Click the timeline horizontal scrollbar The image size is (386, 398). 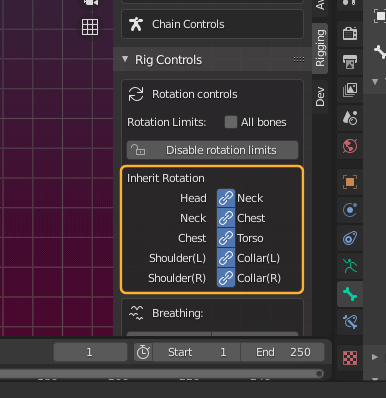162,374
